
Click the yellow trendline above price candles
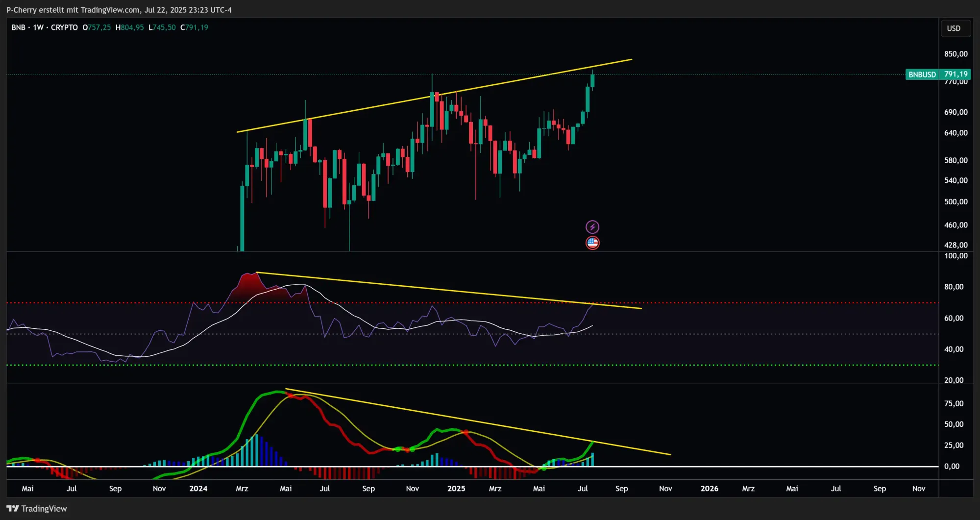click(434, 96)
